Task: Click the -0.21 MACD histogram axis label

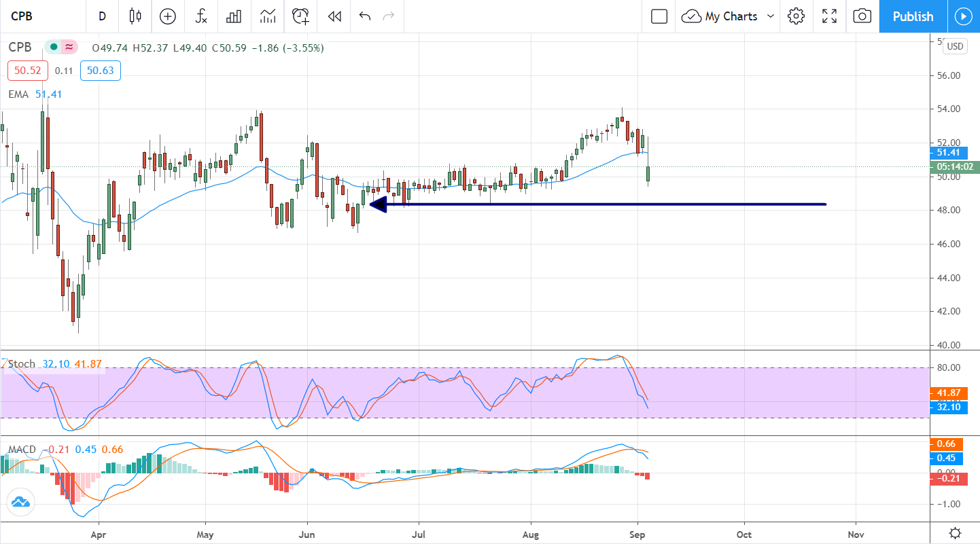Action: (947, 479)
